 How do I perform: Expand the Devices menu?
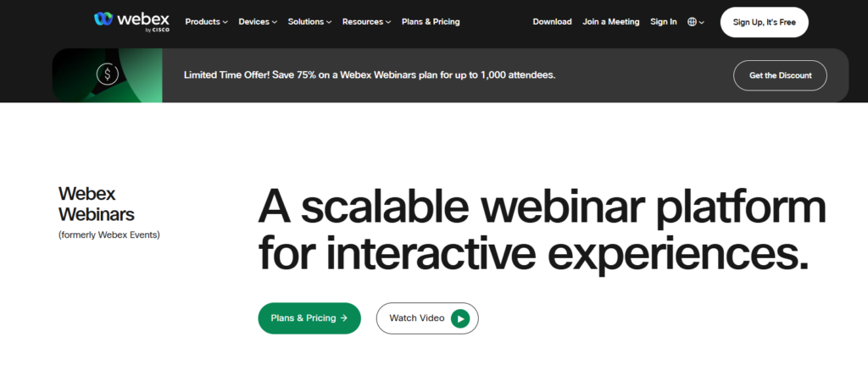pos(258,22)
